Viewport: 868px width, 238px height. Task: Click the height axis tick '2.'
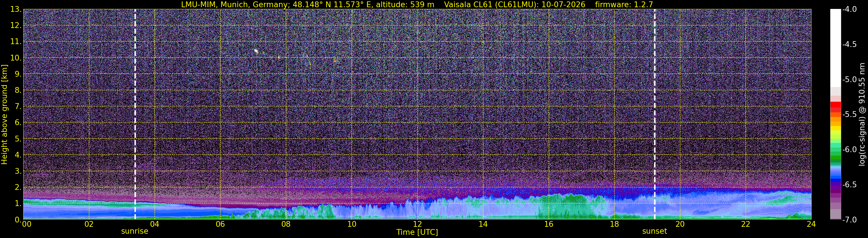(x=18, y=188)
